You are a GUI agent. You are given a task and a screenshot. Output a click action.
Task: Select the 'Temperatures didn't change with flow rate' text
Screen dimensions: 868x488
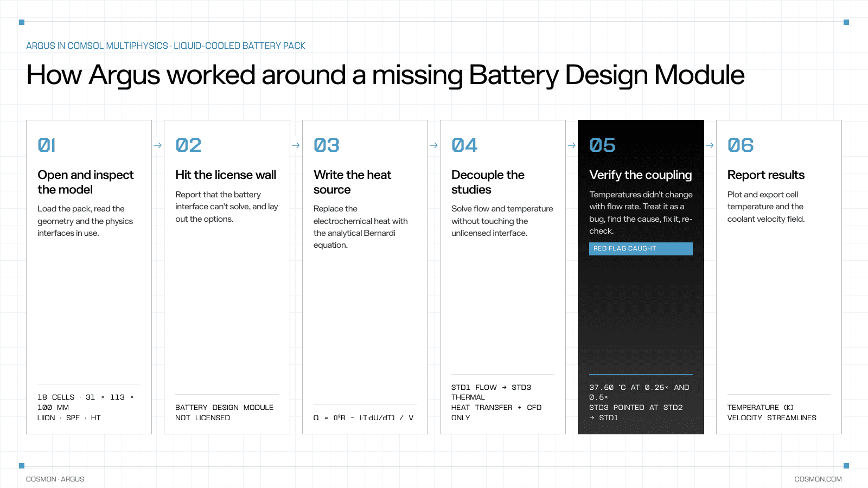(x=641, y=213)
